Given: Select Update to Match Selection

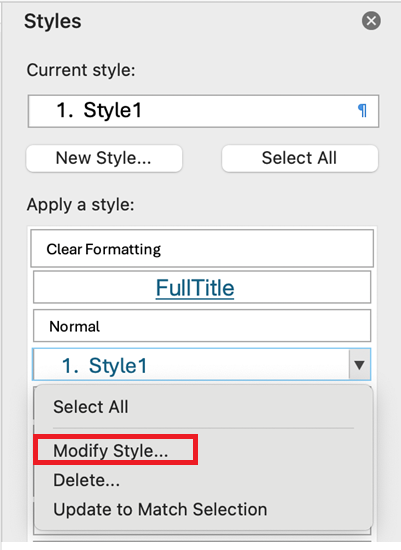Looking at the screenshot, I should (x=160, y=509).
